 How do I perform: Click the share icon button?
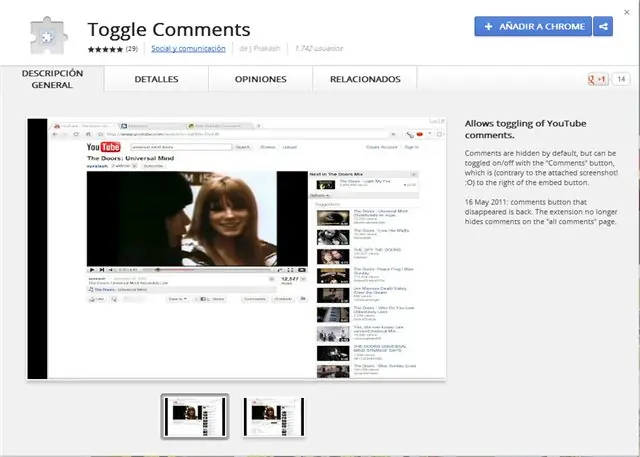click(x=603, y=27)
